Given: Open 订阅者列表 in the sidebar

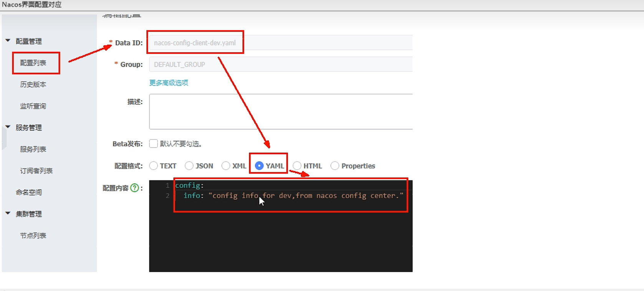Looking at the screenshot, I should (36, 171).
